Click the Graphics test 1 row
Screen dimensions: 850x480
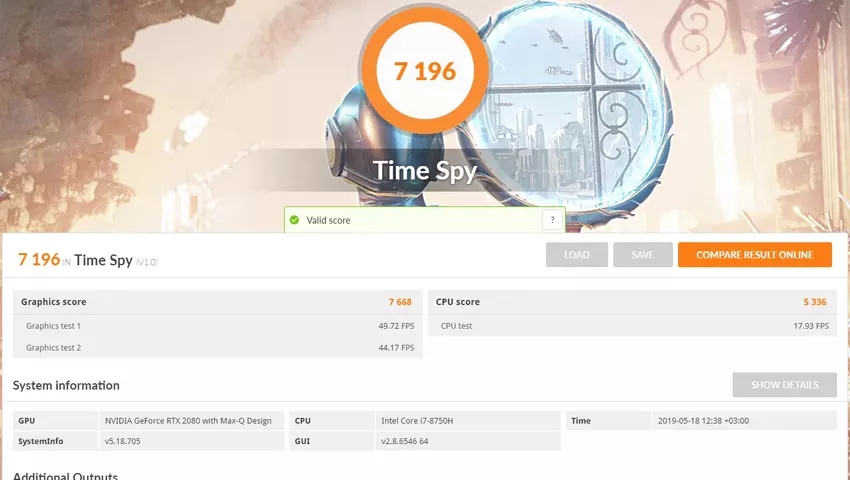click(217, 326)
